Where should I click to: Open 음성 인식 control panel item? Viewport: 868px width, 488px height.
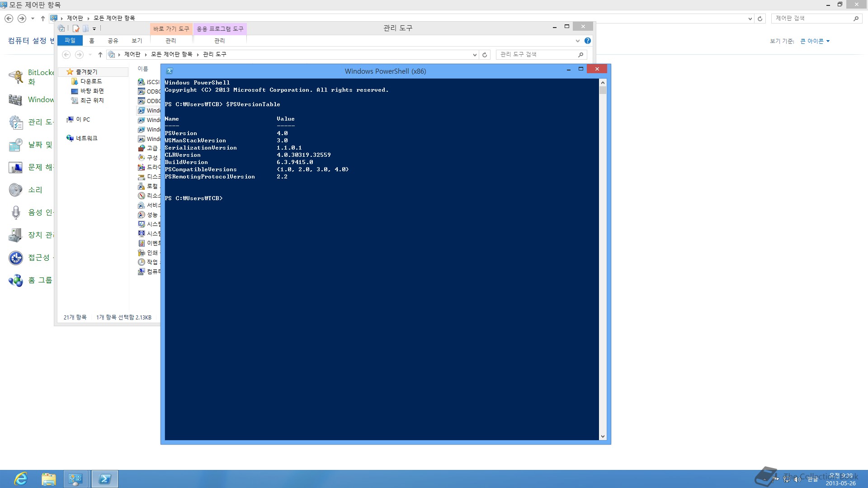click(31, 212)
